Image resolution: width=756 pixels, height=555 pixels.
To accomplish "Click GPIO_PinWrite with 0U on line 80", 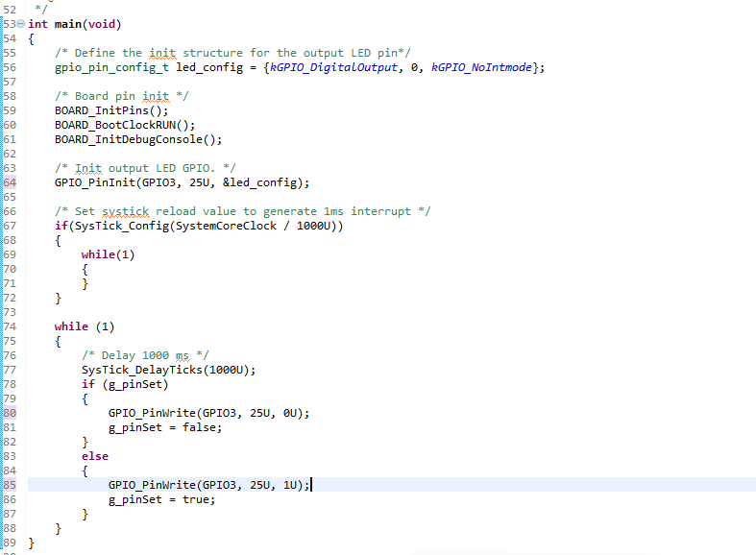I will click(208, 413).
